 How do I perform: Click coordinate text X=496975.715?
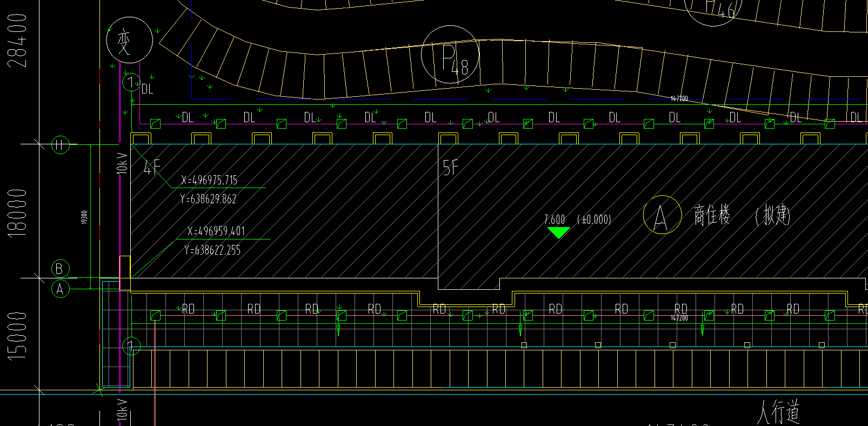coord(209,180)
